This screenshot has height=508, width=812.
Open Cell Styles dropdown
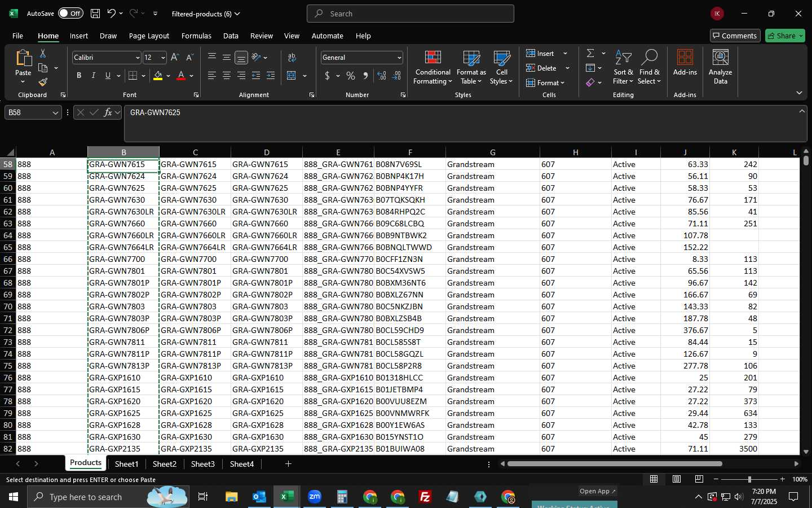[502, 67]
